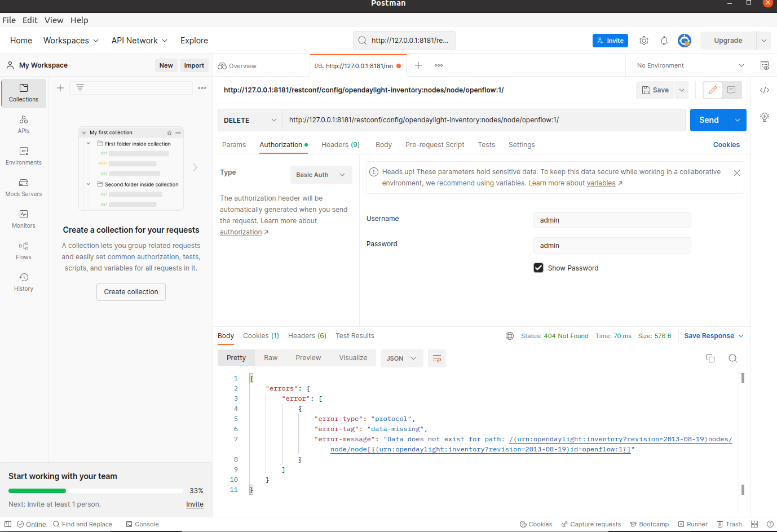Image resolution: width=777 pixels, height=532 pixels.
Task: Open the No Environment selector
Action: coord(690,65)
